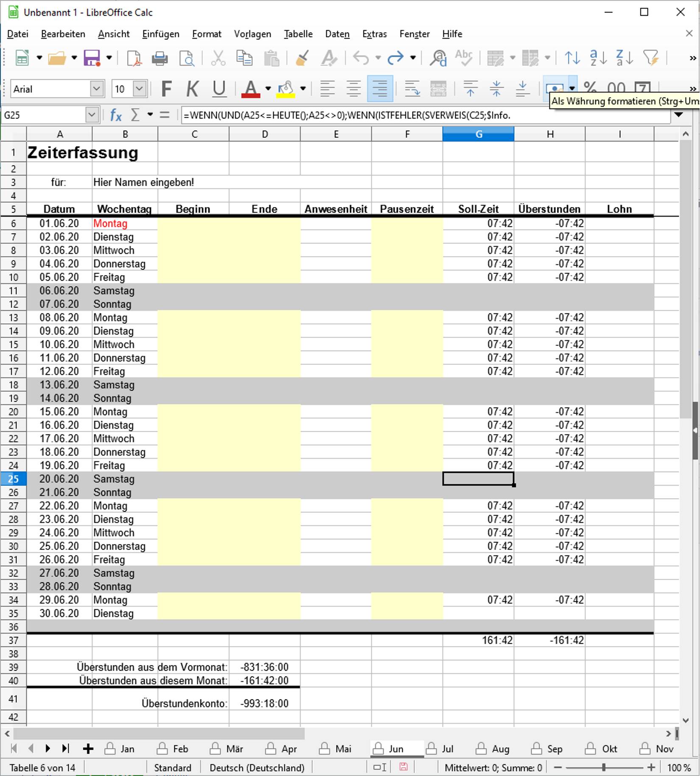
Task: Open print preview
Action: 186,58
